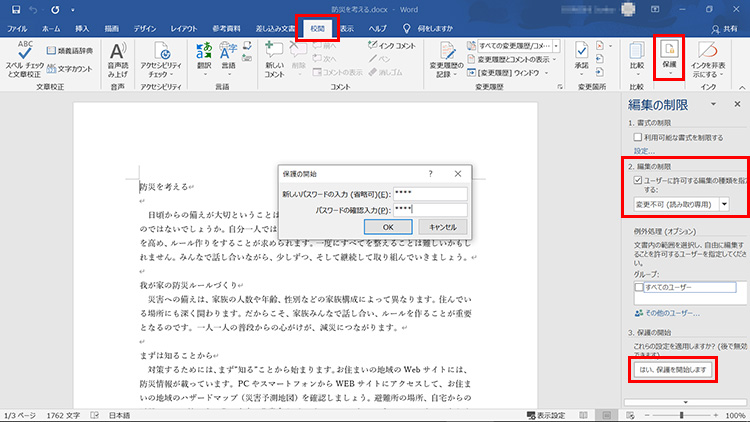This screenshot has width=750, height=422.
Task: Open the 変更不可 (読み取り専用) editing type dropdown
Action: coord(724,204)
